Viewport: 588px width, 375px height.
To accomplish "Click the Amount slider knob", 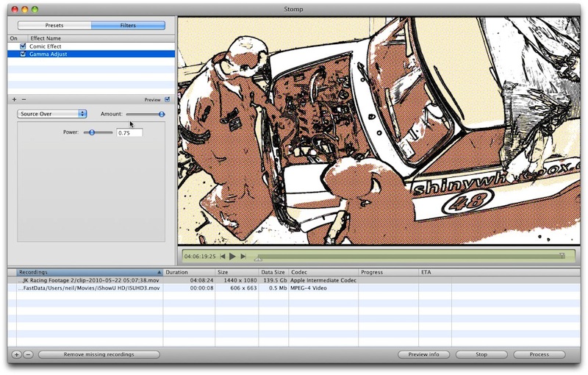I will (x=162, y=114).
